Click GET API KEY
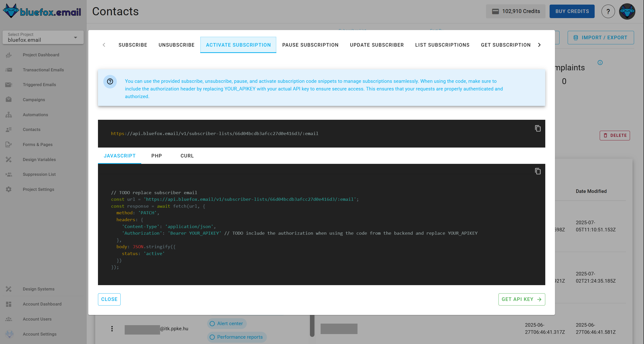644x344 pixels. [521, 299]
